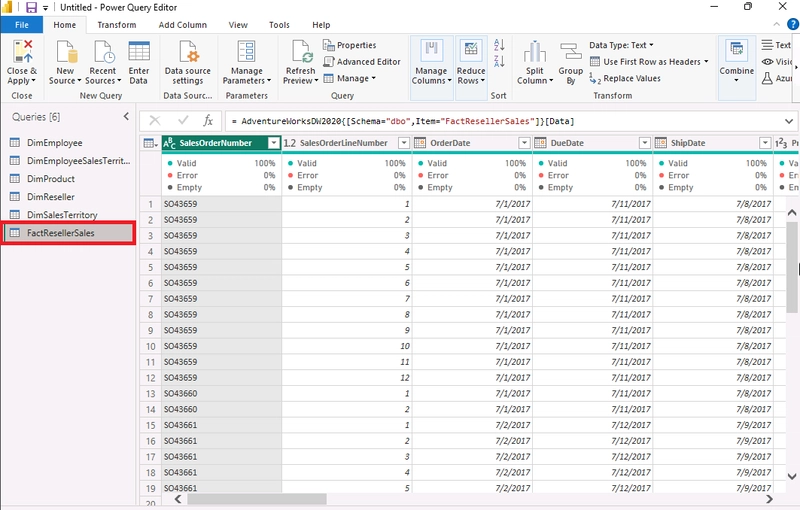Switch to the Add Column tab
Image resolution: width=800 pixels, height=510 pixels.
click(x=183, y=24)
